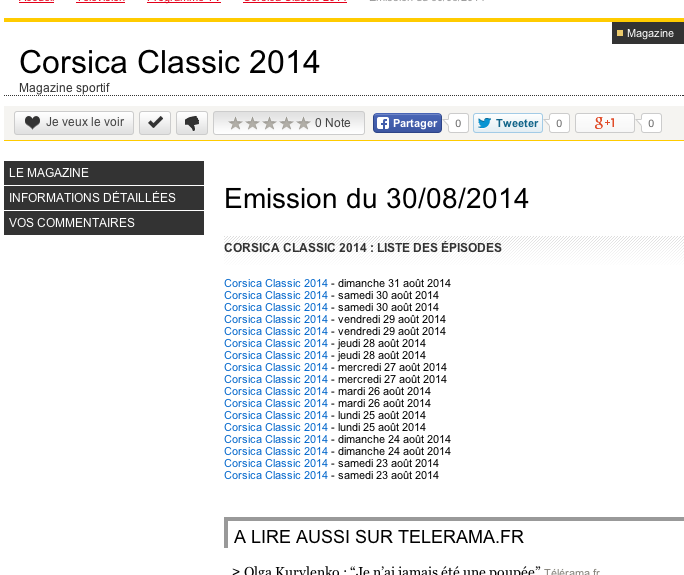
Task: Open VOS COMMENTAIRES in the sidebar
Action: coord(104,223)
